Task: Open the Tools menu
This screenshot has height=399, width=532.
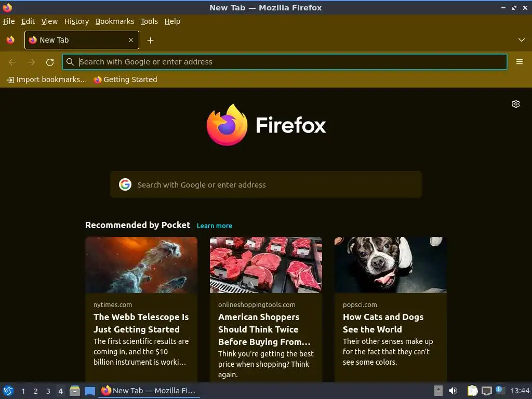Action: 149,21
